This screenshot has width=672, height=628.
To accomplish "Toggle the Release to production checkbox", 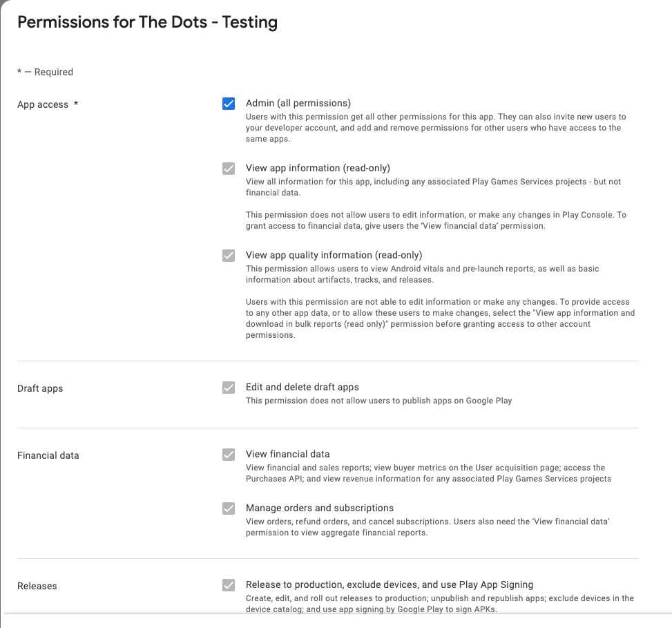I will (229, 585).
